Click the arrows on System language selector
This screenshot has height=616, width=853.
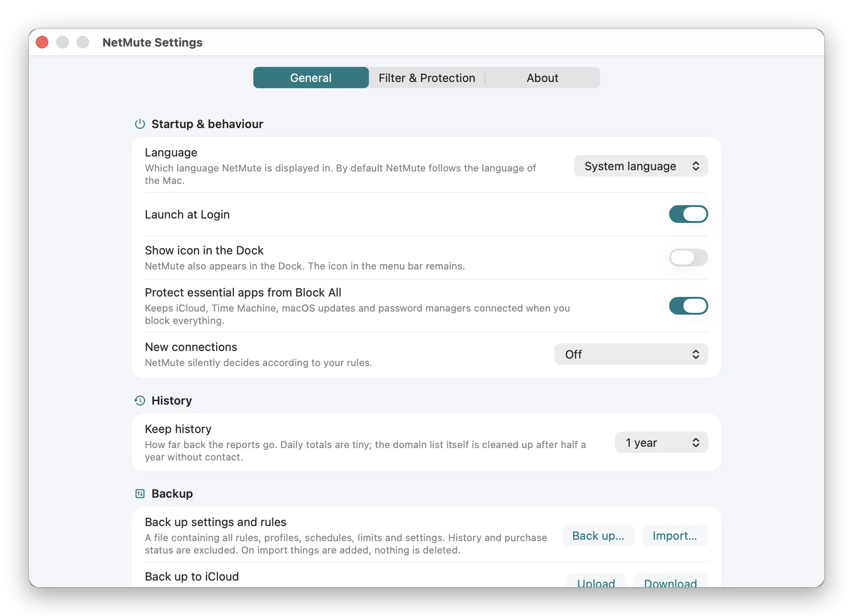coord(696,166)
